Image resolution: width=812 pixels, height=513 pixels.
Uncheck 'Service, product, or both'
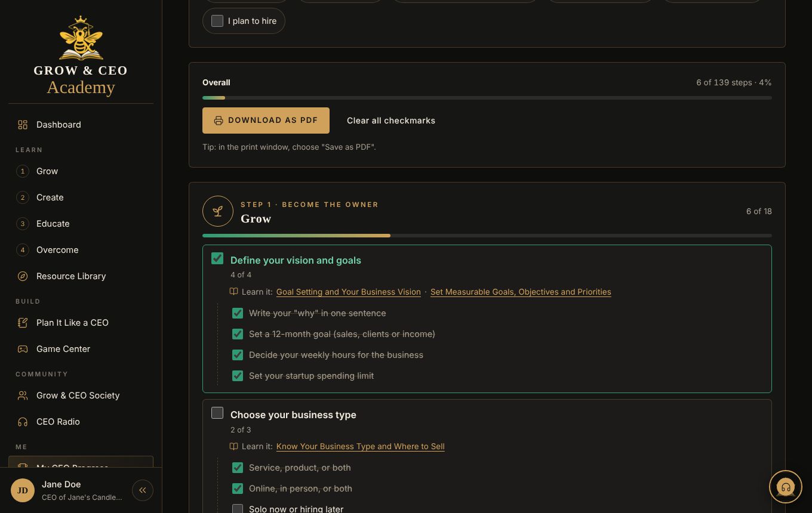(238, 468)
